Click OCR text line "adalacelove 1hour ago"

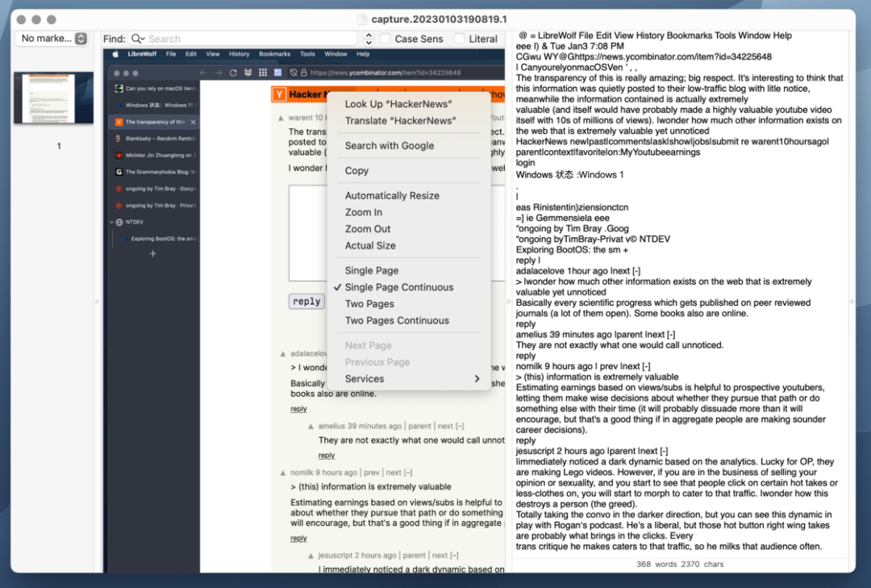[x=561, y=271]
